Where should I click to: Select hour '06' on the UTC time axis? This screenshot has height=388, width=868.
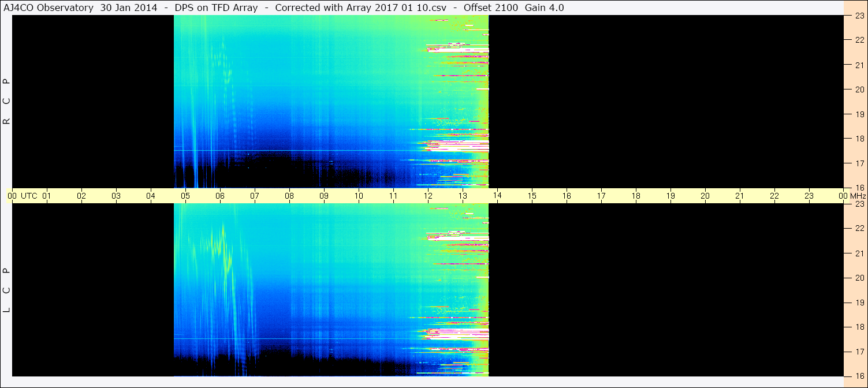pos(220,196)
